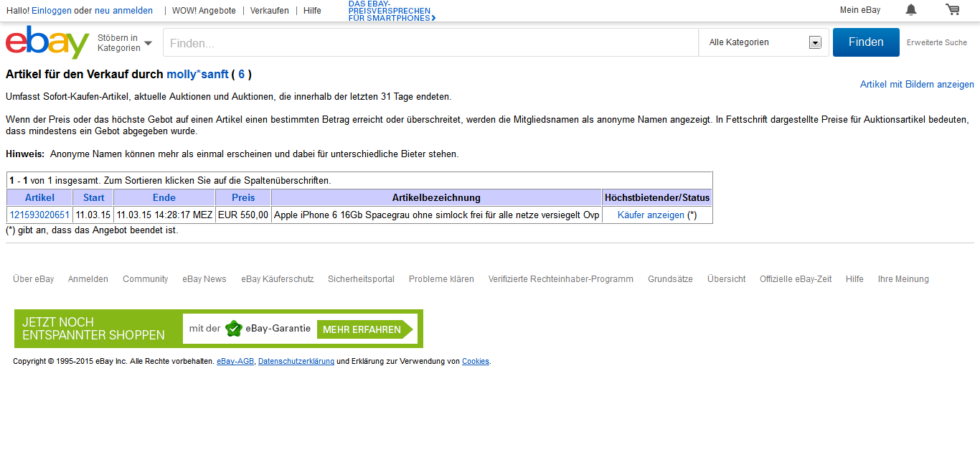Open the notifications bell icon

[910, 10]
